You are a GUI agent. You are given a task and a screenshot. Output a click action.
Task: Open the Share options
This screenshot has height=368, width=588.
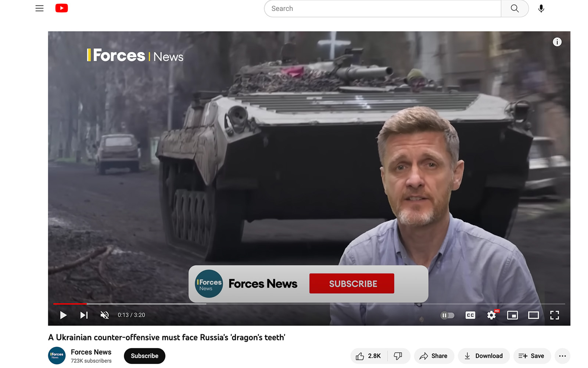(x=434, y=356)
